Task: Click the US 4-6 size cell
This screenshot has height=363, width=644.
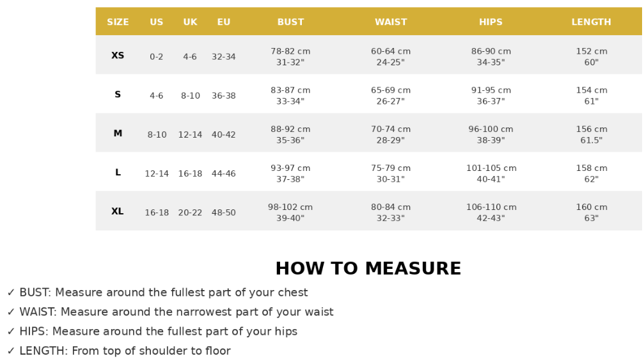Action: pos(157,95)
